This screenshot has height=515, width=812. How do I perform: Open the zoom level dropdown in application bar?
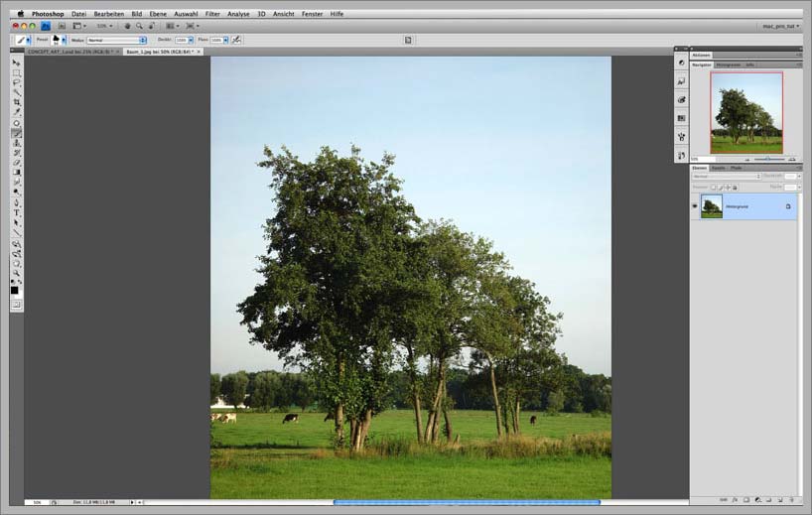click(x=104, y=26)
